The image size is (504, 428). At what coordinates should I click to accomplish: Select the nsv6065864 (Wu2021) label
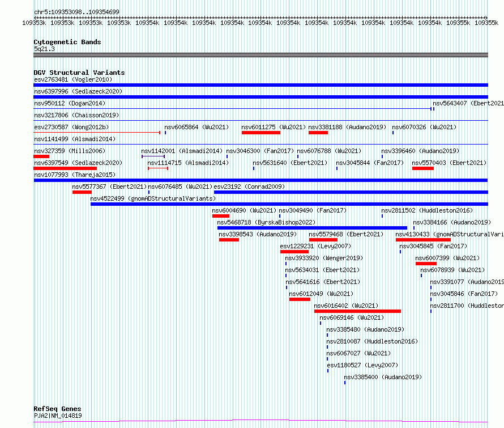pos(197,127)
